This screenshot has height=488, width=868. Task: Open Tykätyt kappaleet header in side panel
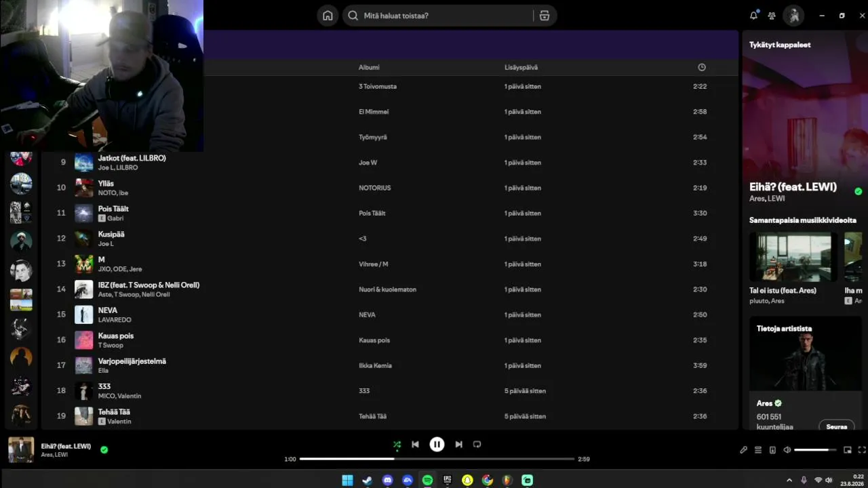pyautogui.click(x=780, y=45)
